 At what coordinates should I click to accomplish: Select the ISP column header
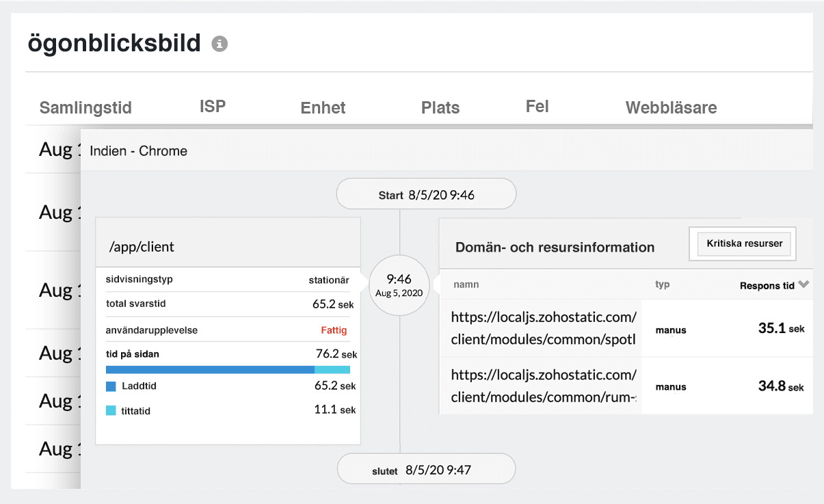(x=213, y=106)
